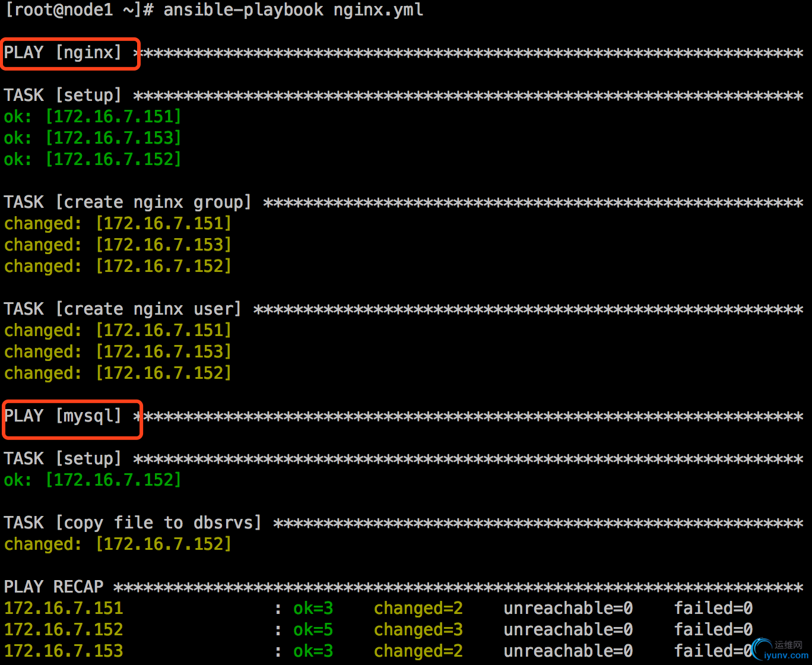Click "TASK [setup]" in the nginx play
Screen dimensions: 812x665
(x=63, y=96)
